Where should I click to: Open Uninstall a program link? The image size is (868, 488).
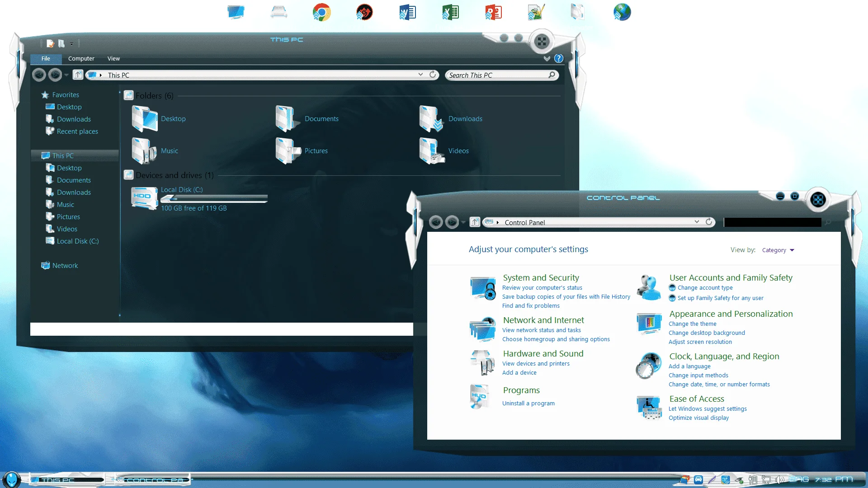coord(528,404)
